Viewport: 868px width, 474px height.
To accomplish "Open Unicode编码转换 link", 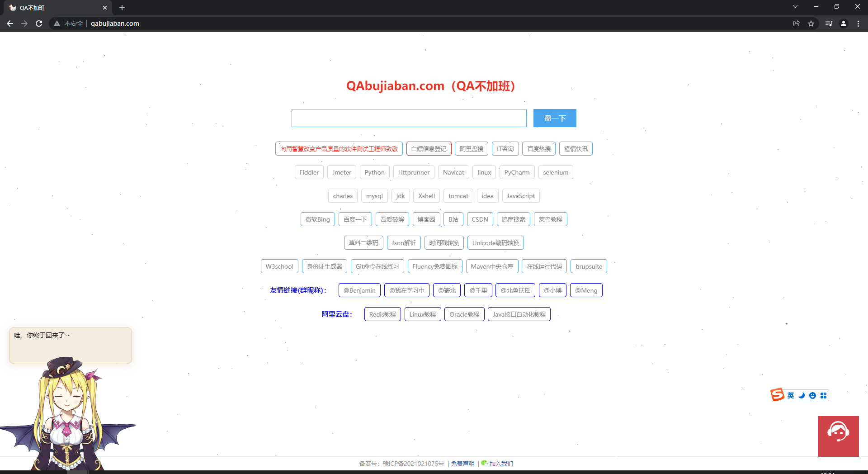I will (495, 243).
